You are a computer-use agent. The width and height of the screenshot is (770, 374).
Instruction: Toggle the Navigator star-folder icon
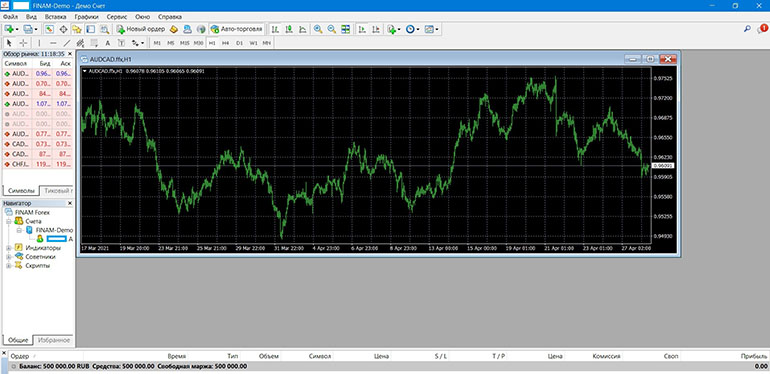[77, 29]
